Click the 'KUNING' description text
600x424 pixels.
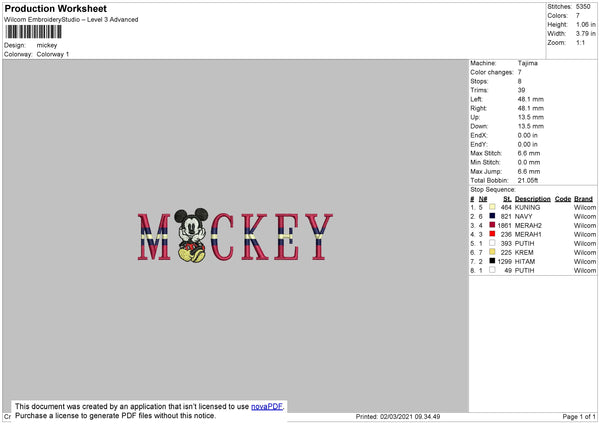527,207
